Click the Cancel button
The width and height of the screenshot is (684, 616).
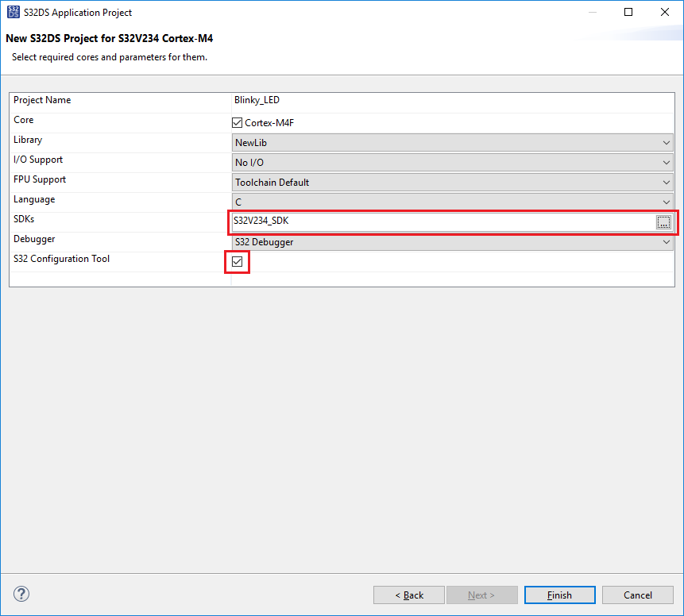(638, 595)
